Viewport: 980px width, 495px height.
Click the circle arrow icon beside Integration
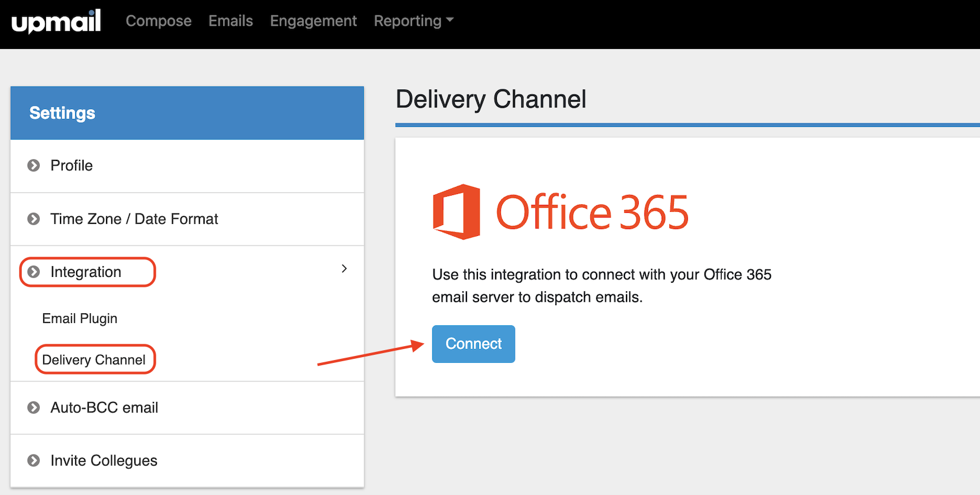[x=34, y=272]
